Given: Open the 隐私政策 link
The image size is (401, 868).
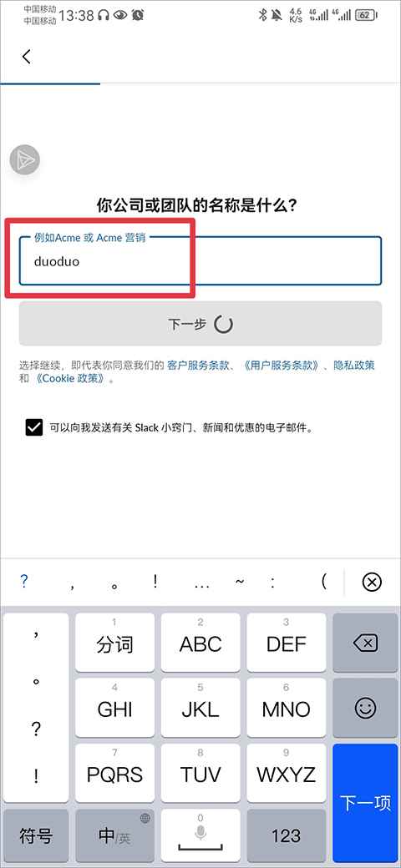Looking at the screenshot, I should click(x=354, y=366).
